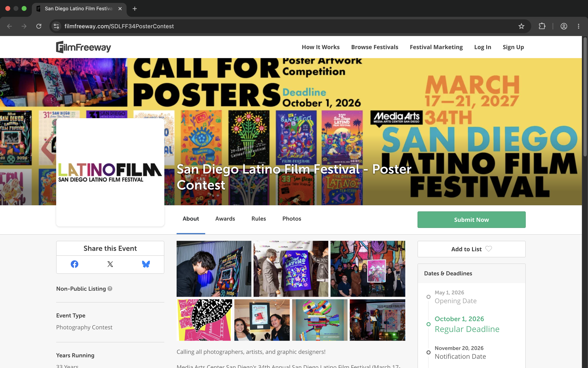Screen dimensions: 588x368
Task: Share event on Bluesky
Action: click(146, 264)
